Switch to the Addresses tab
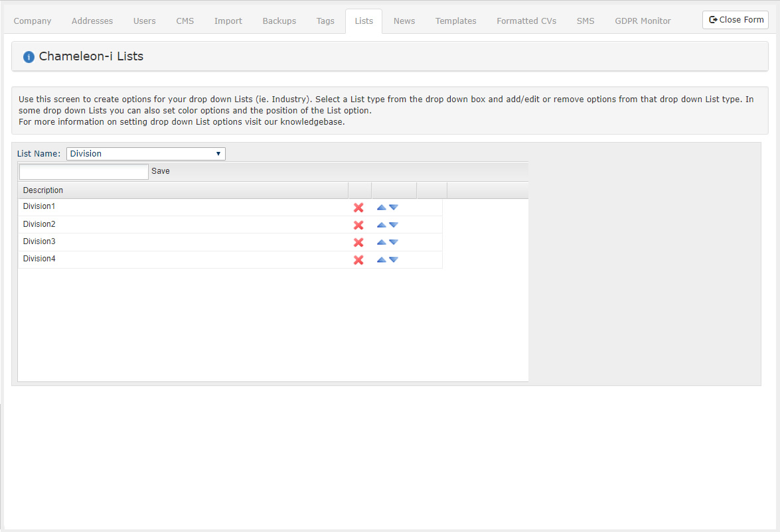 click(92, 21)
